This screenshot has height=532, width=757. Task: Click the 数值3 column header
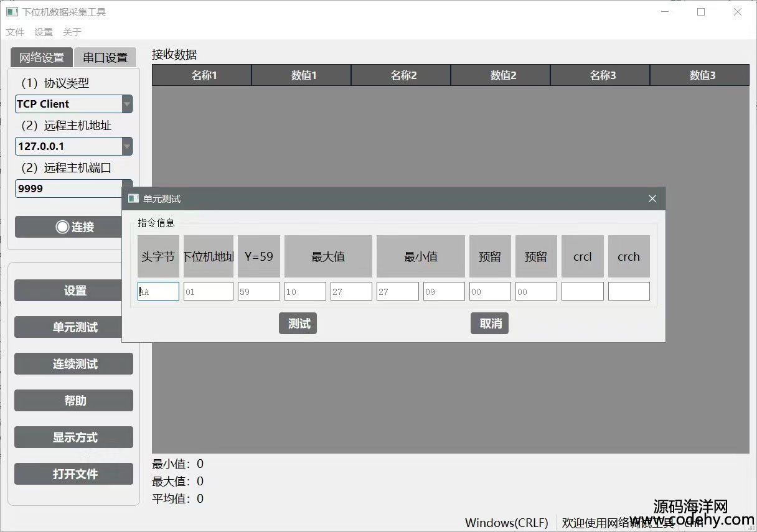(700, 75)
